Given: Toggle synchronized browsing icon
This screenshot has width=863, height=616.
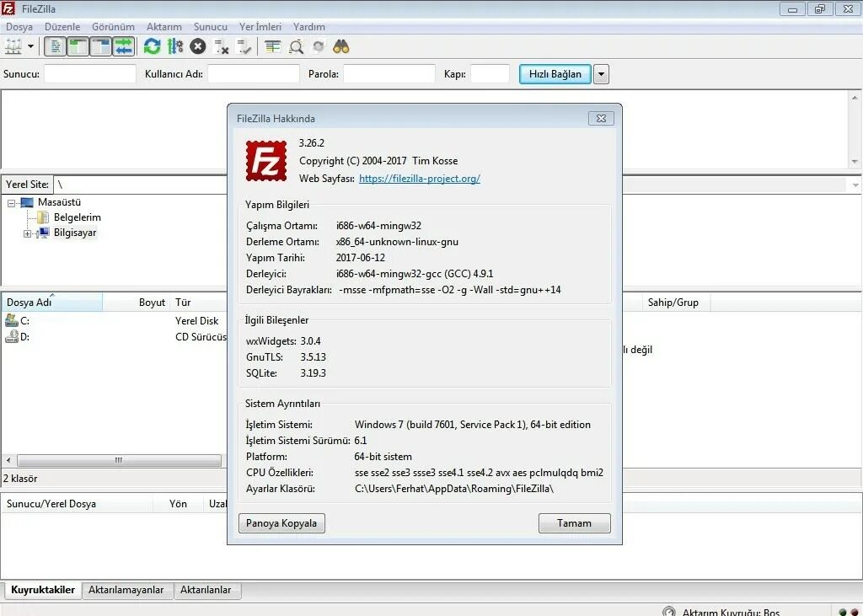Looking at the screenshot, I should coord(319,47).
